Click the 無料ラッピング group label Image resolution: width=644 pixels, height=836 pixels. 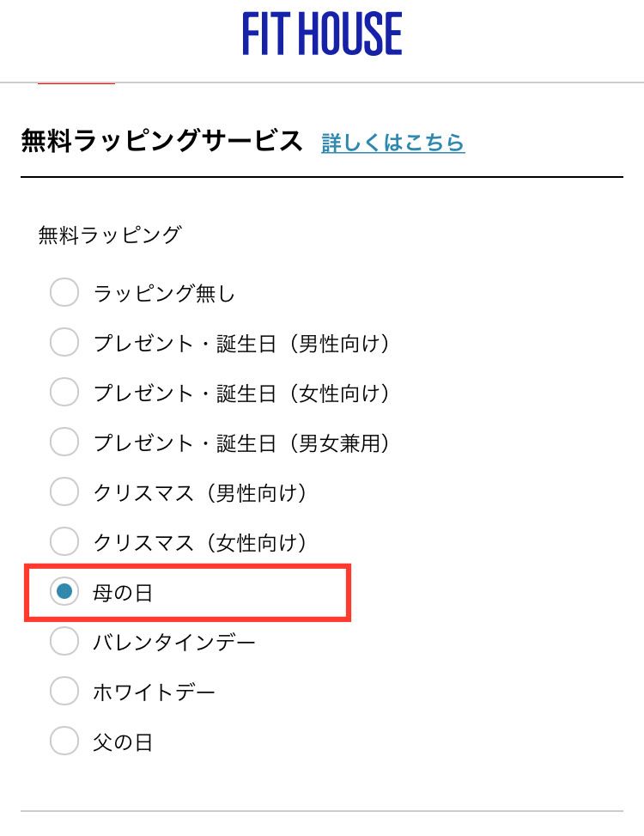pos(110,235)
